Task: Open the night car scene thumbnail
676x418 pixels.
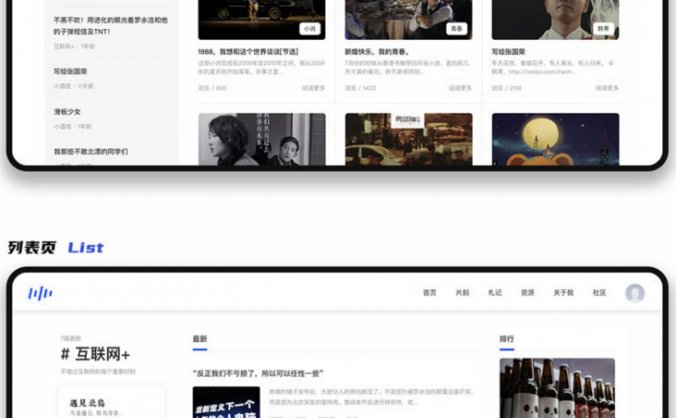Action: pos(262,20)
